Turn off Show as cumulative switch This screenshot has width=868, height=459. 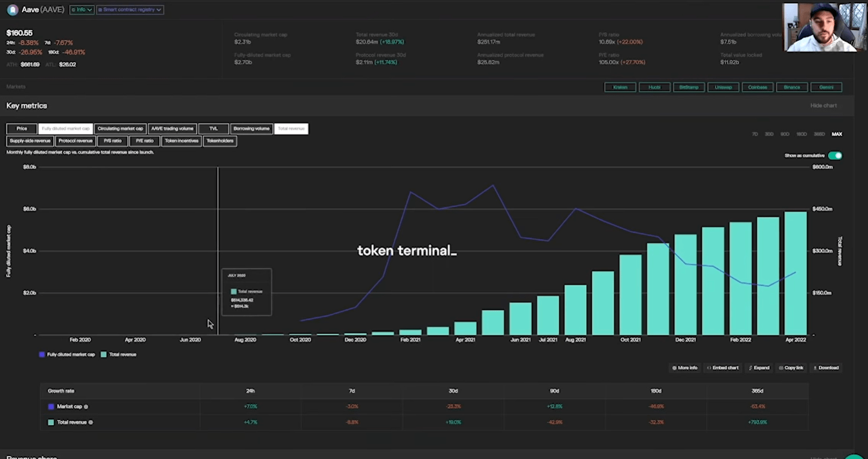click(835, 156)
